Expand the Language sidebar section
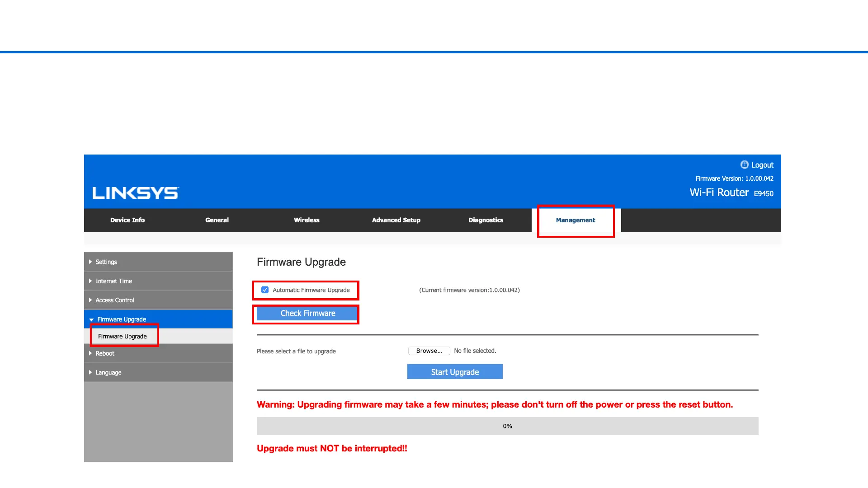The width and height of the screenshot is (868, 488). click(108, 372)
